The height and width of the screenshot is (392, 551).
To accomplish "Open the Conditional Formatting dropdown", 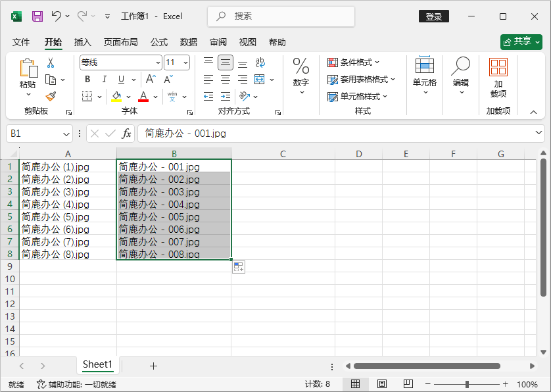I will coord(354,62).
